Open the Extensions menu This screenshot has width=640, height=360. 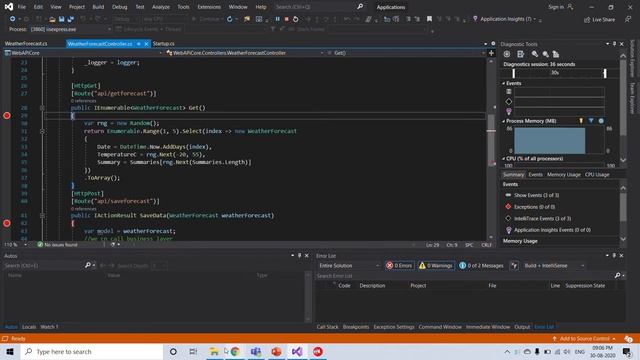pos(209,7)
